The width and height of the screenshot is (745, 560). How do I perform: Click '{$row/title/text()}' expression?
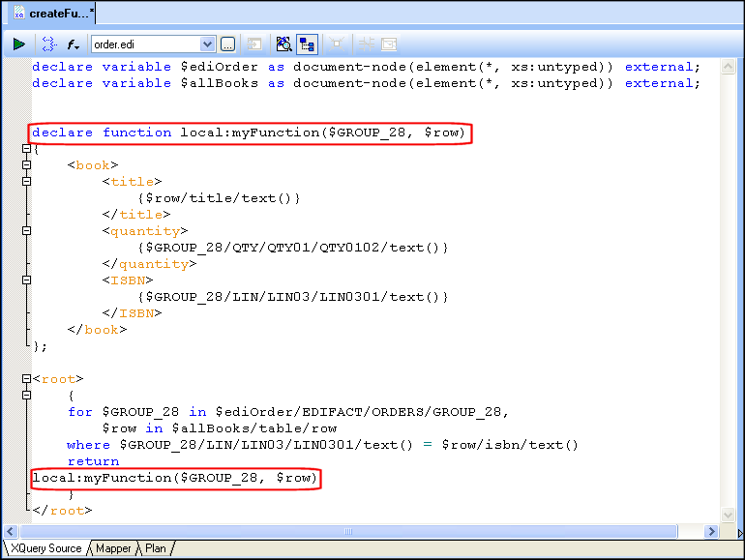tap(219, 198)
